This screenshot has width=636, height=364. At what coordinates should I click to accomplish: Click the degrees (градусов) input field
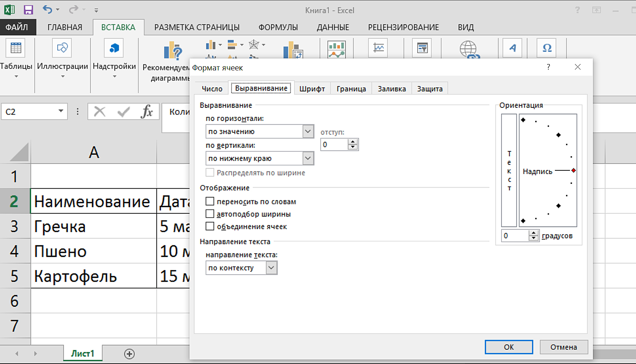[515, 236]
